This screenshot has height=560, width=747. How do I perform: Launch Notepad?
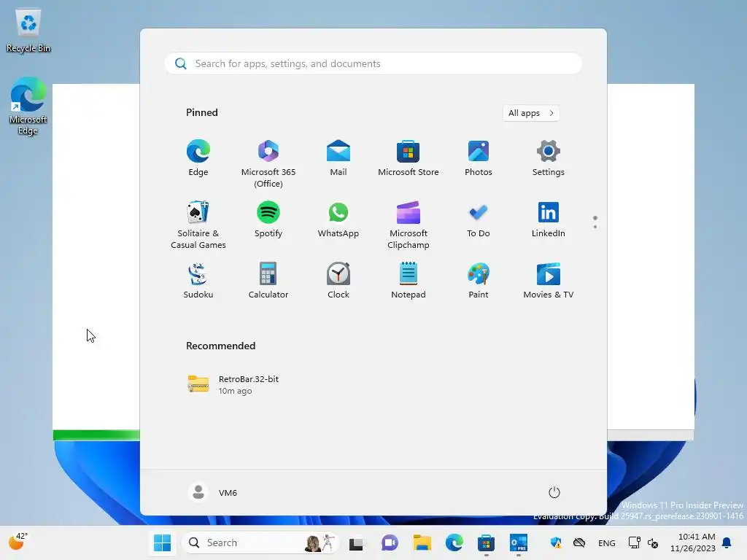pyautogui.click(x=409, y=281)
